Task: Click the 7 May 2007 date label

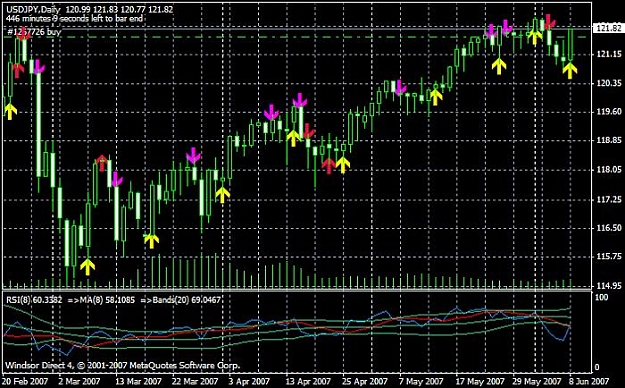Action: click(x=421, y=381)
